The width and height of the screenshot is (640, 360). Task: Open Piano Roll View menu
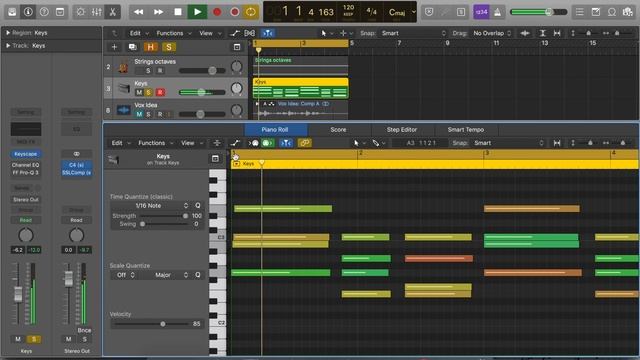coord(191,143)
